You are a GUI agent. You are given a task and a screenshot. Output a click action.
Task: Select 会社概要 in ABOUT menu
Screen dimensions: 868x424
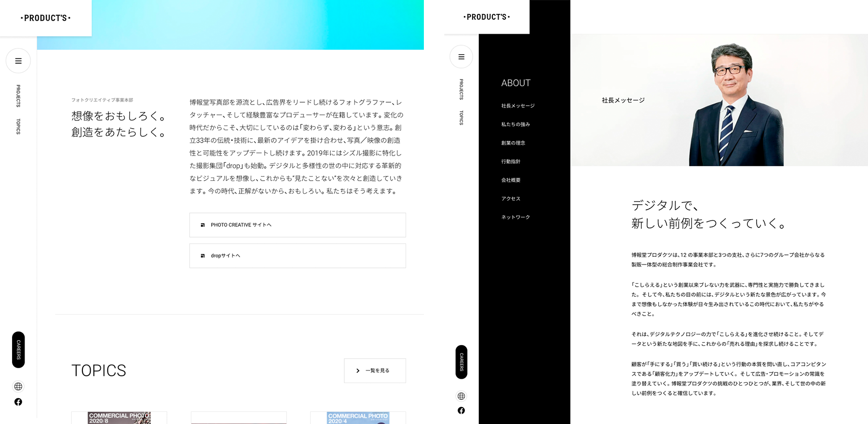511,180
